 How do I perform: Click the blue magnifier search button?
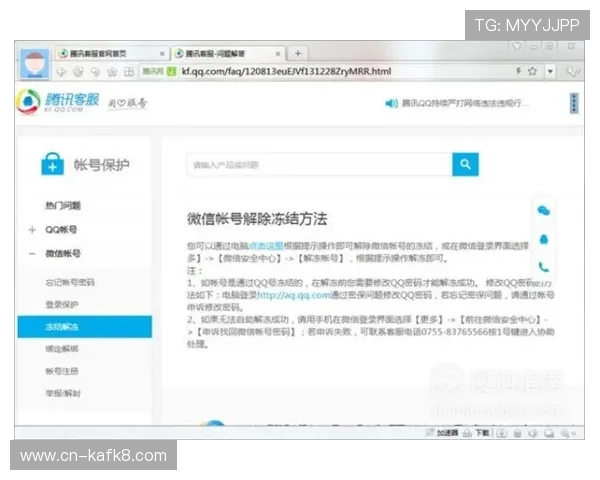(x=465, y=165)
